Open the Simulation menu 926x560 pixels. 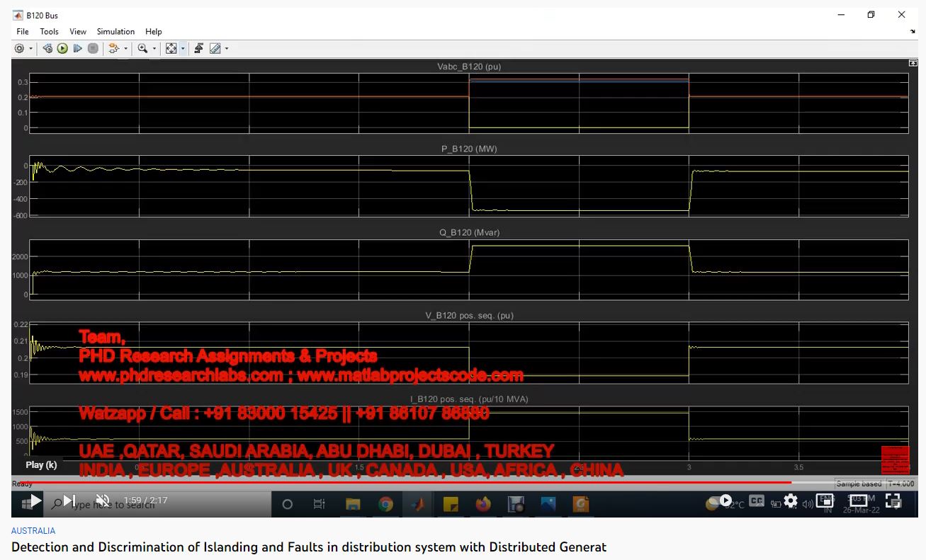[x=115, y=32]
